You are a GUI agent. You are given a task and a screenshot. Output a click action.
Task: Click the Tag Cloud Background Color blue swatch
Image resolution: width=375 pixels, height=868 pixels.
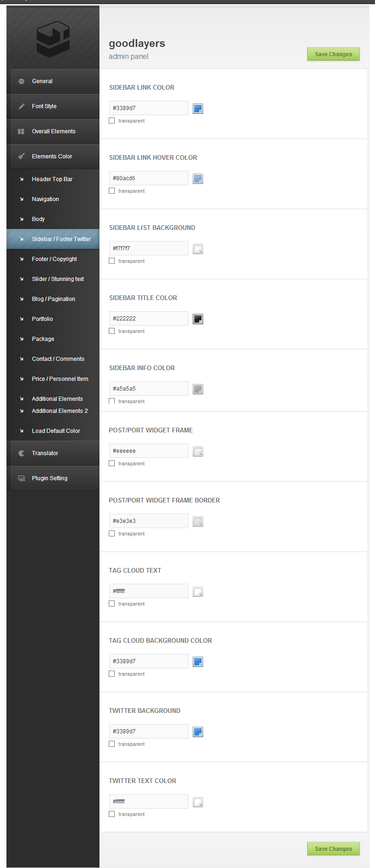click(x=198, y=662)
